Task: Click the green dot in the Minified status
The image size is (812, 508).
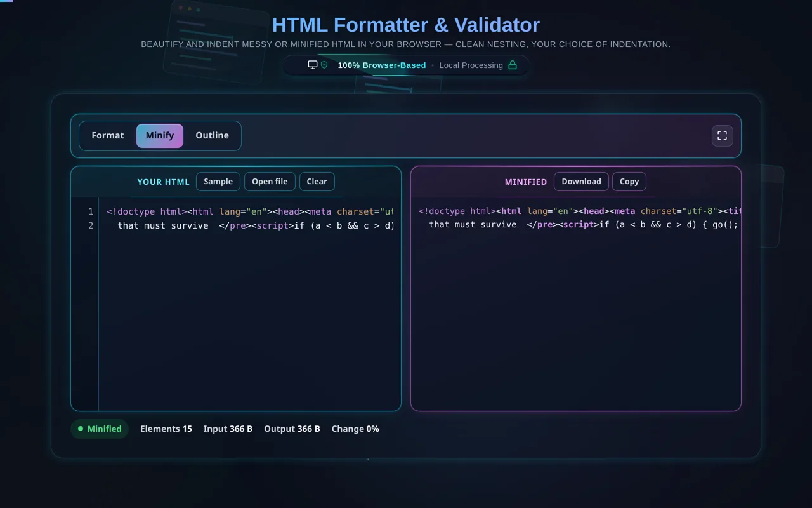Action: (81, 429)
